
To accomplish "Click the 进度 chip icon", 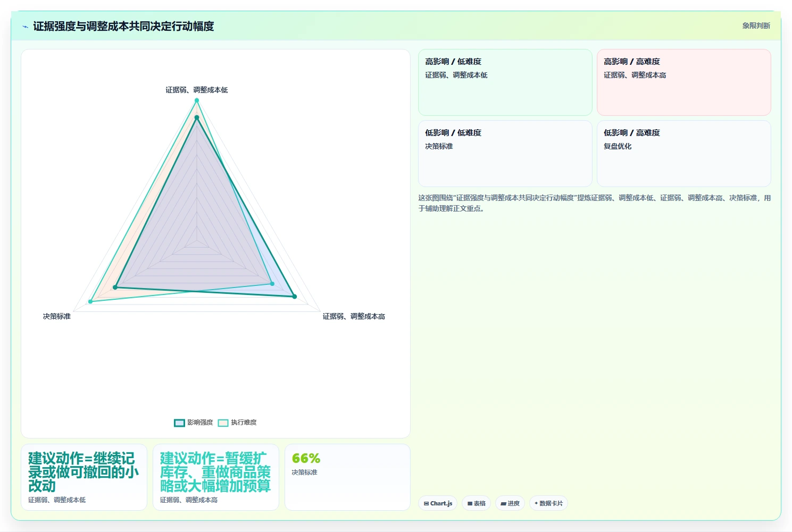I will (503, 503).
